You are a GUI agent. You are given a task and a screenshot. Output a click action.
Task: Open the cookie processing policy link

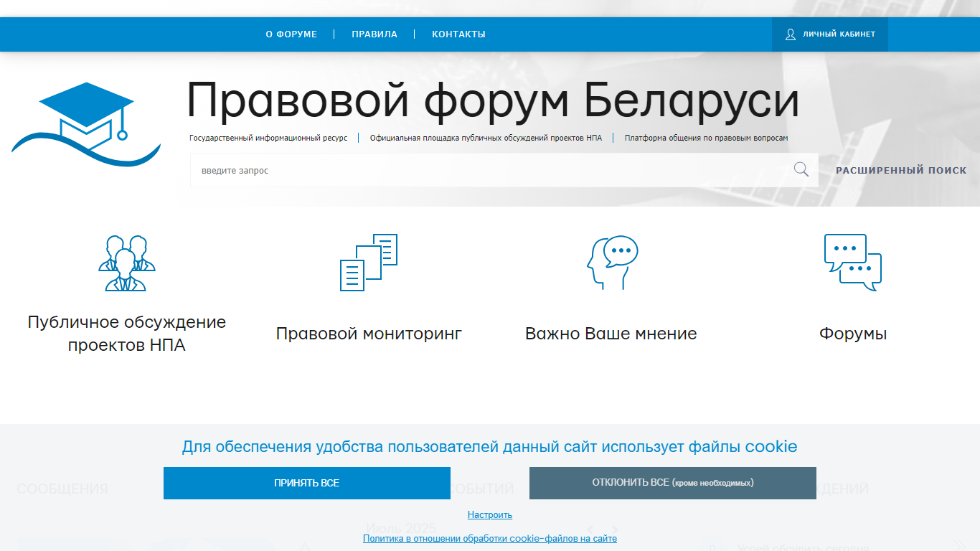click(490, 538)
